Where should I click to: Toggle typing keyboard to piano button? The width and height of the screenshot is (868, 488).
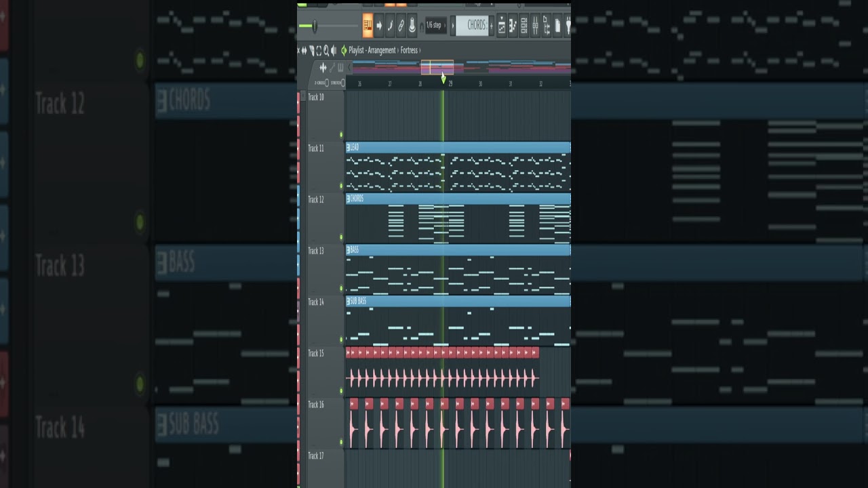pyautogui.click(x=368, y=25)
